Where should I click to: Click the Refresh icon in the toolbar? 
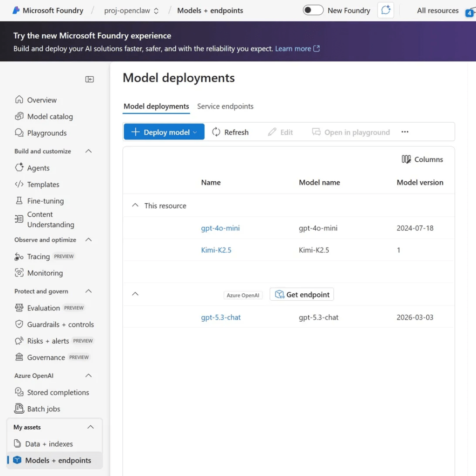[x=216, y=132]
